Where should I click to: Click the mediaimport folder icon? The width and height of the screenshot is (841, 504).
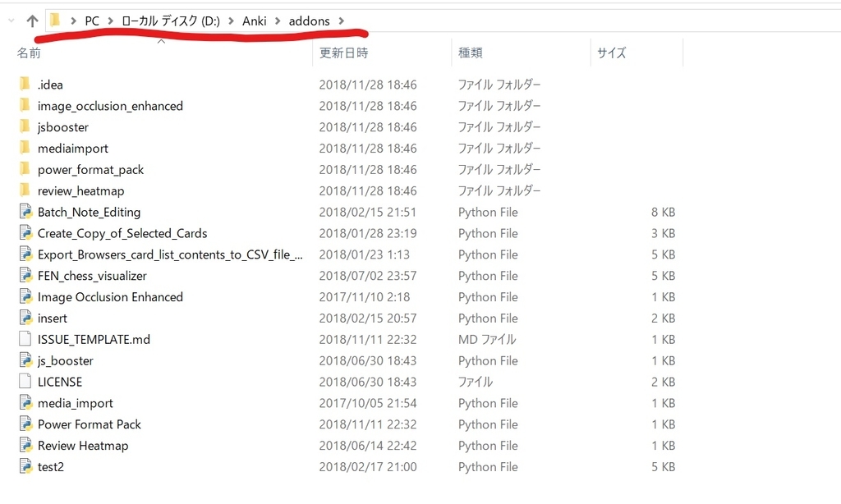[x=25, y=148]
